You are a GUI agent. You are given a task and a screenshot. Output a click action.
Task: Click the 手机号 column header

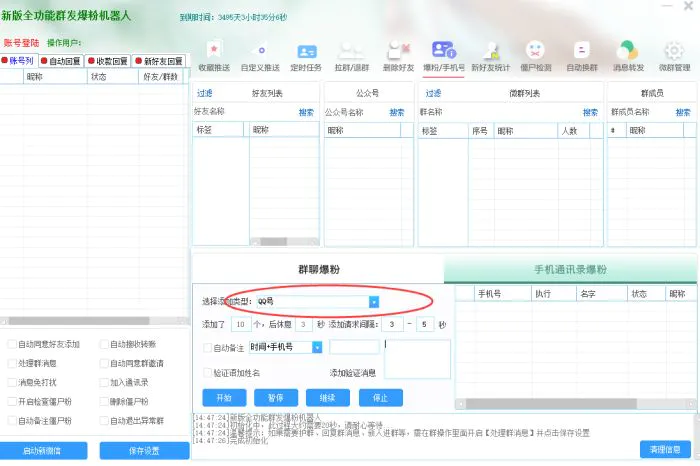503,294
